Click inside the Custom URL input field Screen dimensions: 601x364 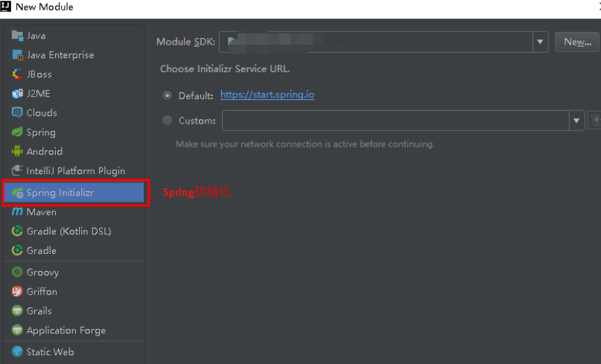point(395,121)
